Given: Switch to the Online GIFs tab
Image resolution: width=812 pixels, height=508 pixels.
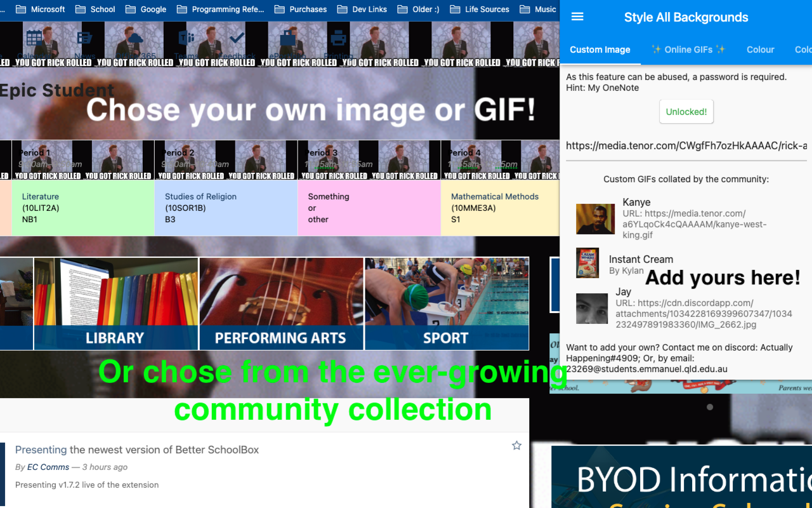Looking at the screenshot, I should coord(689,49).
